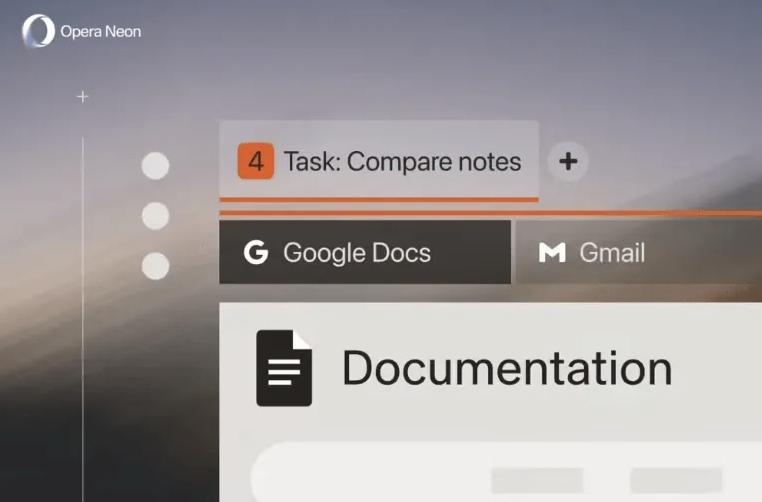Click the left gray placeholder block
This screenshot has width=762, height=502.
[537, 480]
